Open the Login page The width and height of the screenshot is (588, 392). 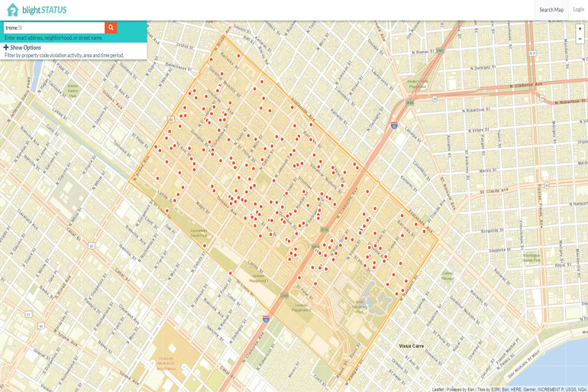click(x=578, y=10)
